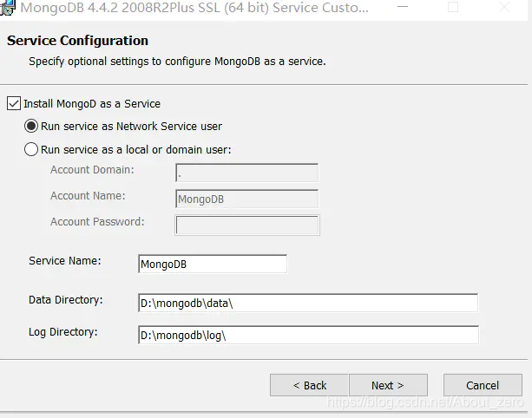Click the Data Directory label

(x=65, y=300)
